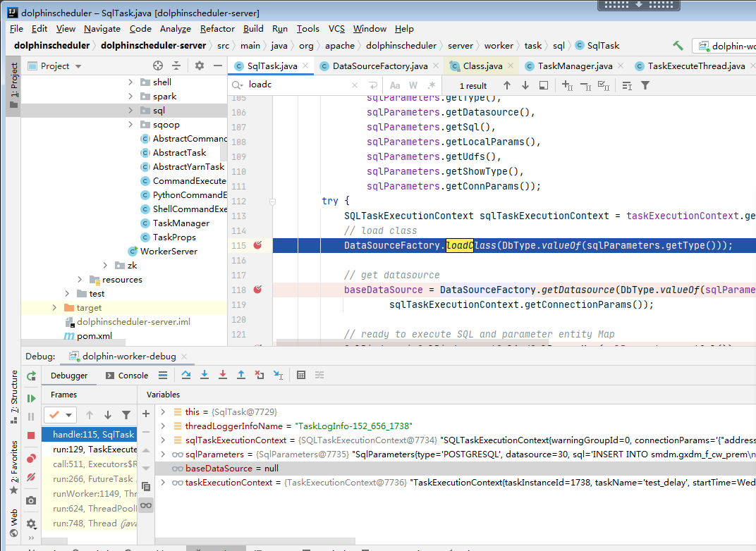756x551 pixels.
Task: Hide the Project panel with minus icon
Action: (218, 66)
